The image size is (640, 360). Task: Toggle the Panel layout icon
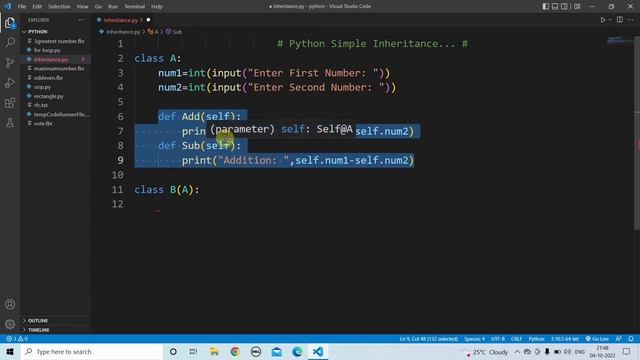point(555,7)
